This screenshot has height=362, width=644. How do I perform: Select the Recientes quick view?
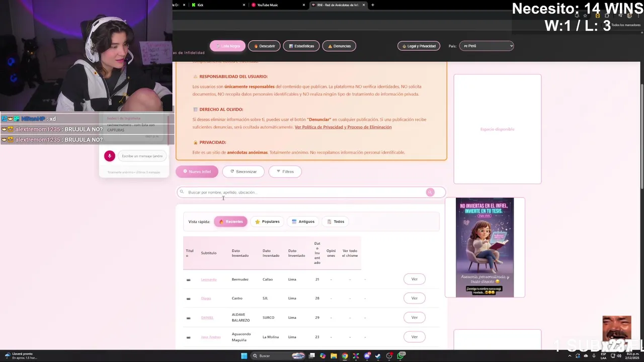[x=231, y=221]
